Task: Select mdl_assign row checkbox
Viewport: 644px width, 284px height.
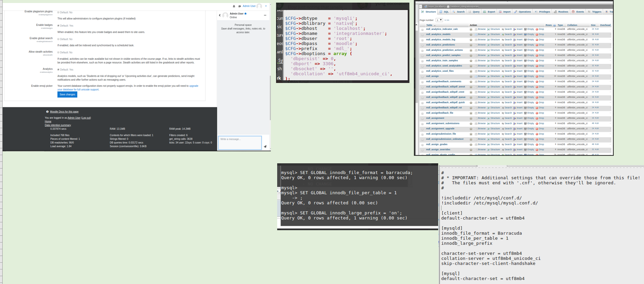Action: coord(422,77)
